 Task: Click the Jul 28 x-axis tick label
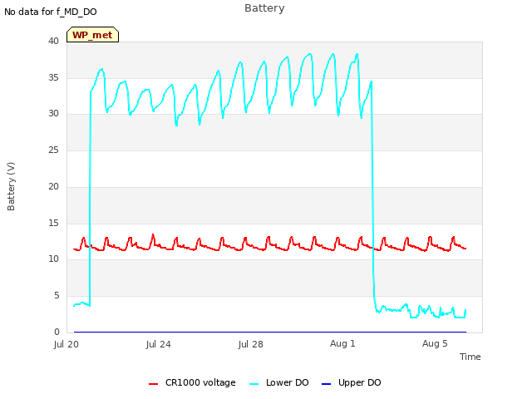[251, 344]
